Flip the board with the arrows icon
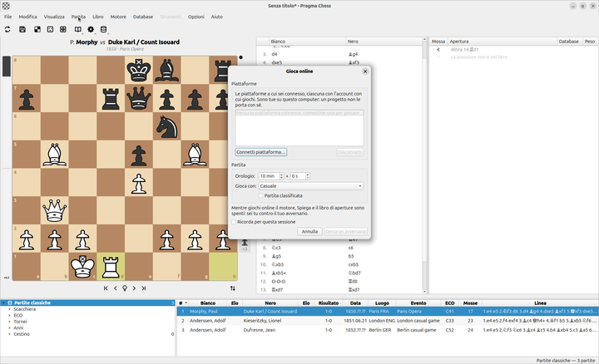 [233, 288]
